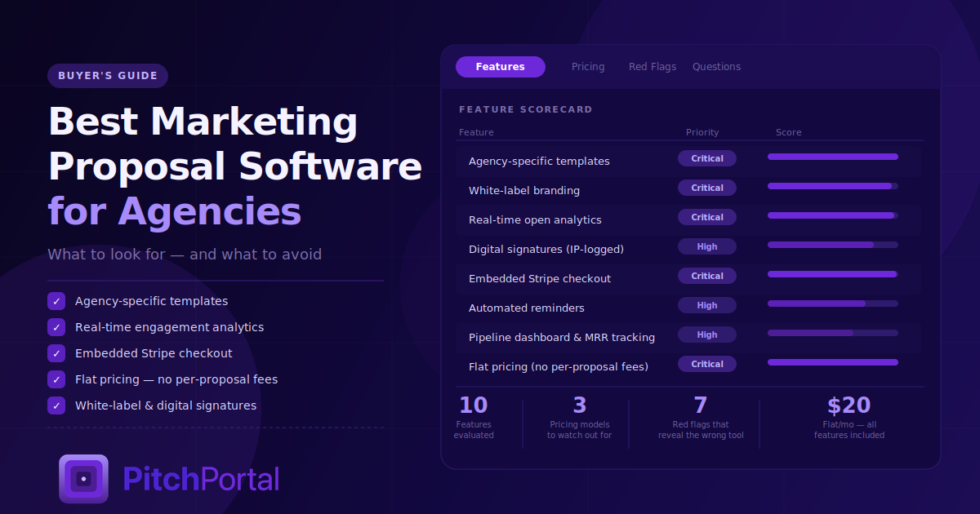980x514 pixels.
Task: Toggle the Flat pricing no per-proposal fees checkbox
Action: click(56, 379)
